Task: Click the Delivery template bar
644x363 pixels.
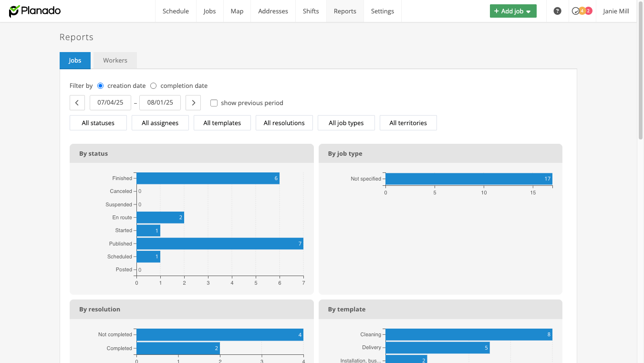Action: coord(437,348)
